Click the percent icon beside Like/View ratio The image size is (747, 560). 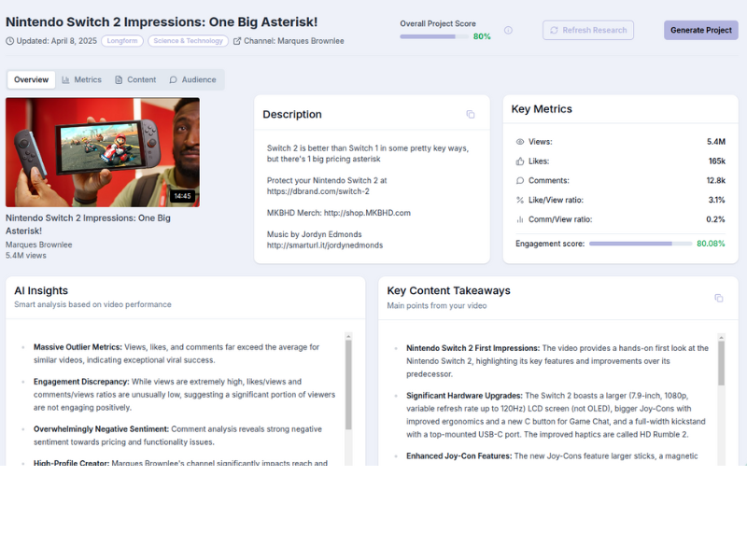point(520,200)
